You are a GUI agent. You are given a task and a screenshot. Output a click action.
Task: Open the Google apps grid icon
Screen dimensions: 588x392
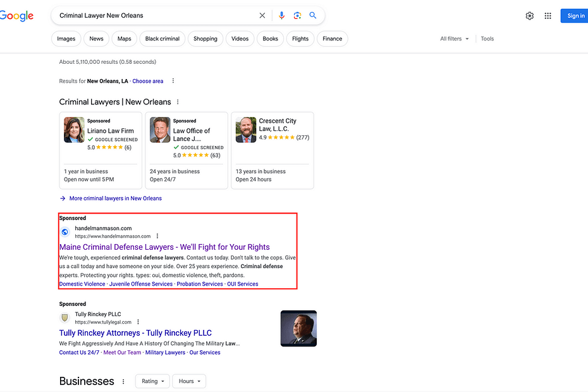[548, 16]
